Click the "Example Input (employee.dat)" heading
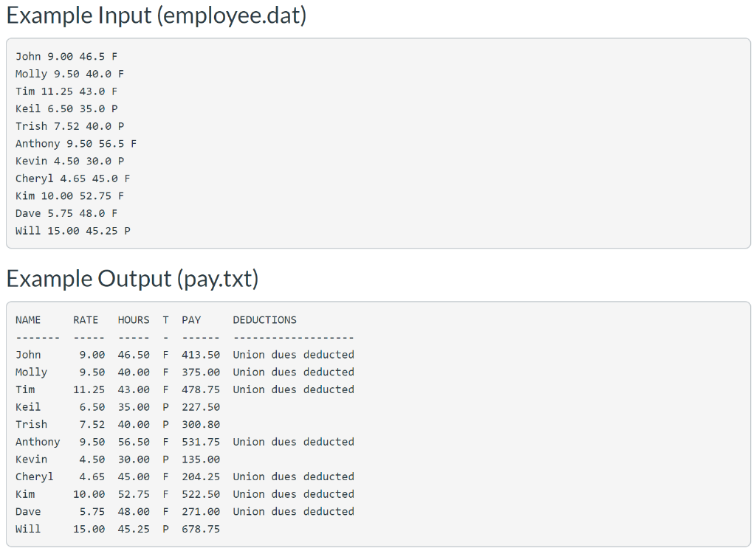This screenshot has height=551, width=756. pos(157,15)
